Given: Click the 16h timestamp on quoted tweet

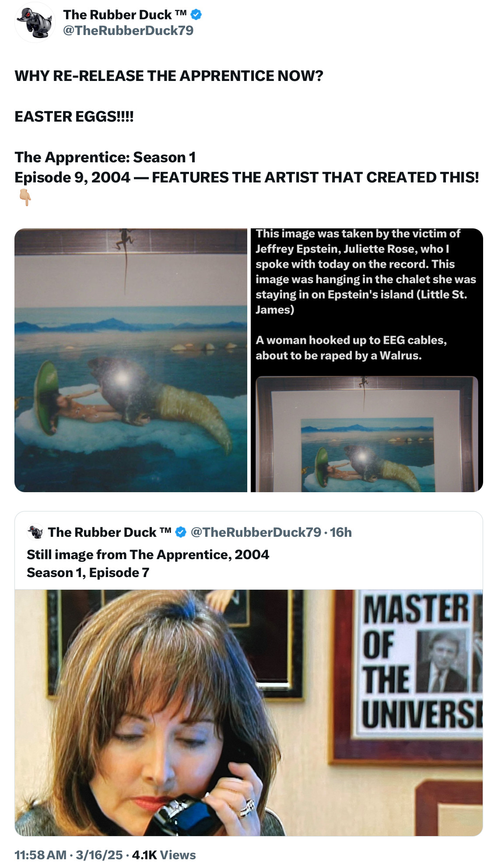Looking at the screenshot, I should pyautogui.click(x=341, y=532).
